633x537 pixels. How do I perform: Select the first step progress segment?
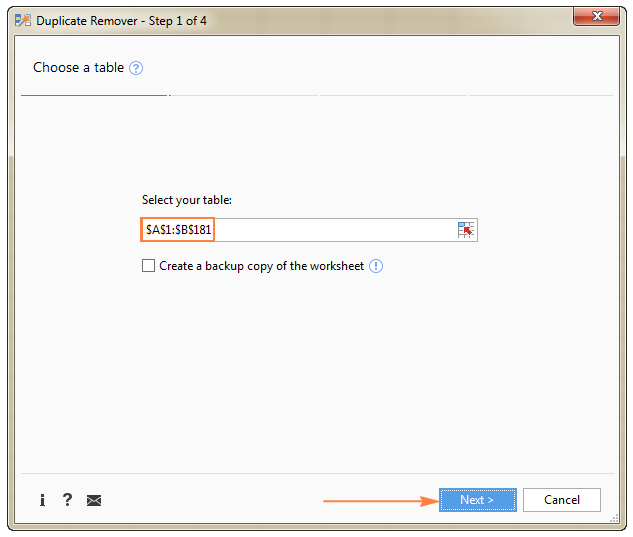pos(95,95)
